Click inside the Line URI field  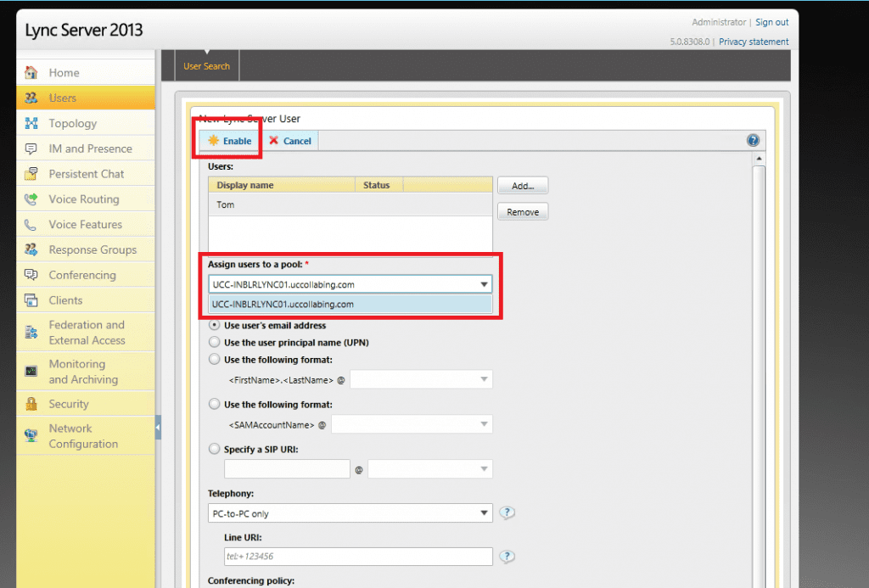point(356,557)
